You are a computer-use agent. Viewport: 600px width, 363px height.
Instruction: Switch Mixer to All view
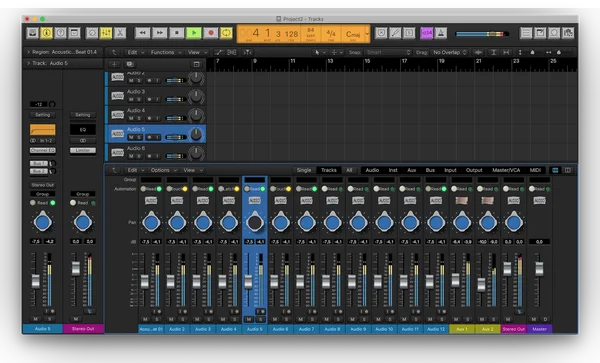(349, 170)
